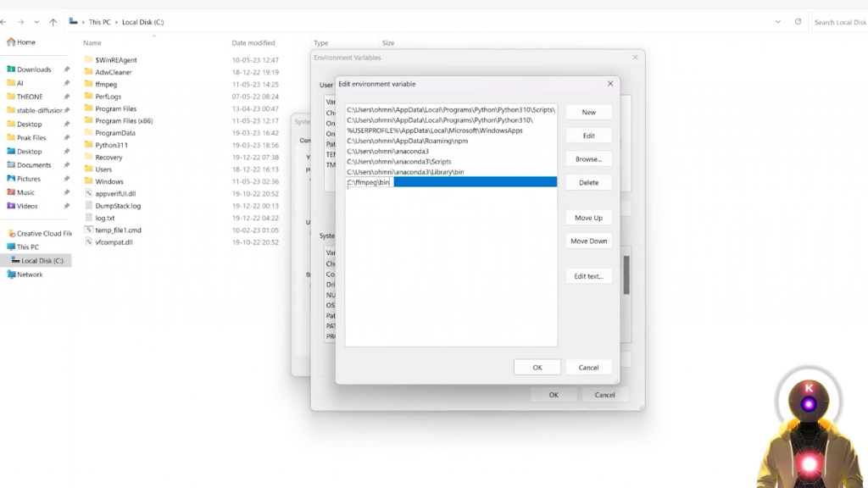Select the ProgramData folder
The height and width of the screenshot is (488, 868).
[115, 133]
